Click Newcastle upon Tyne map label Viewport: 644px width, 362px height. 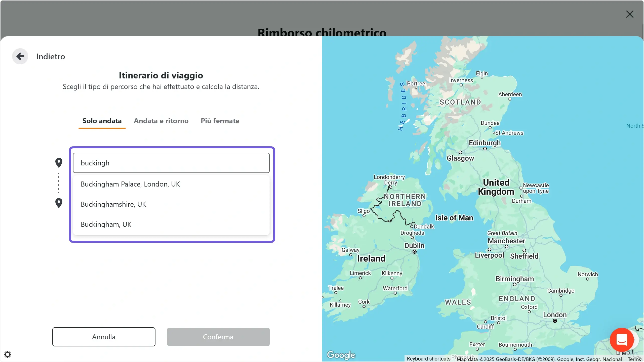click(536, 188)
